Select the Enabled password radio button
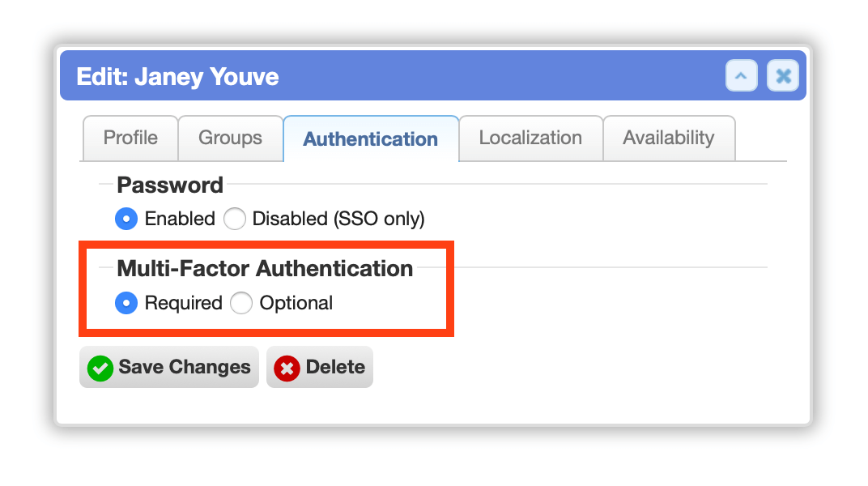 [126, 219]
